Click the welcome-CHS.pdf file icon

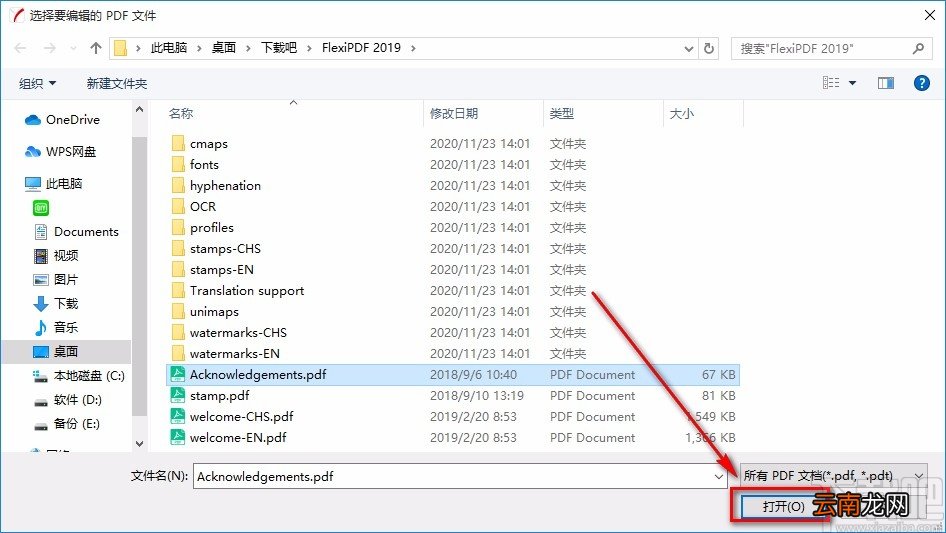click(x=177, y=417)
